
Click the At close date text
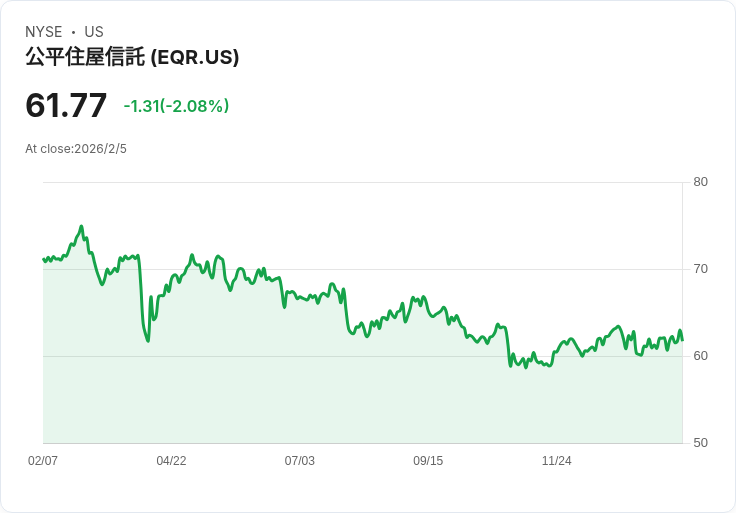76,149
